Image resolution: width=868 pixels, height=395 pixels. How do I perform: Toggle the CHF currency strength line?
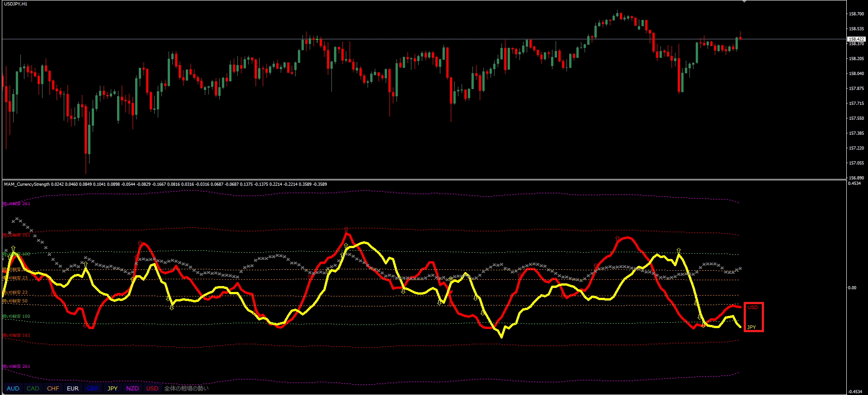[x=53, y=388]
